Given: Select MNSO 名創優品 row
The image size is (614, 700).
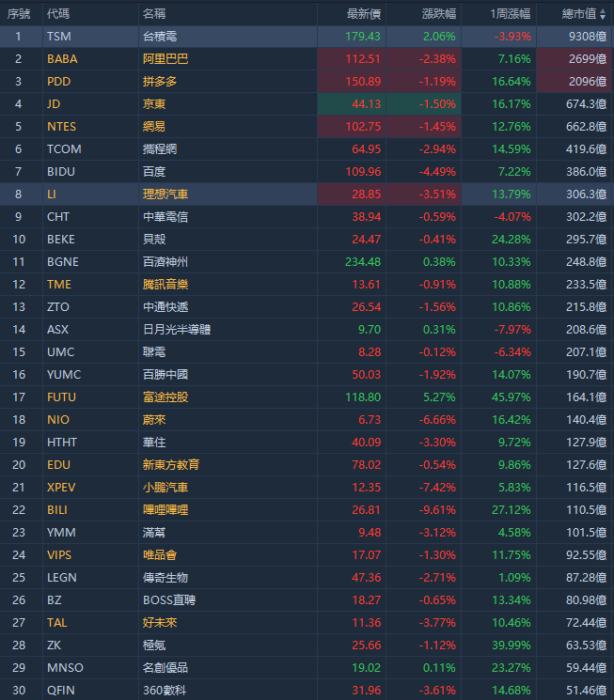Looking at the screenshot, I should [165, 668].
